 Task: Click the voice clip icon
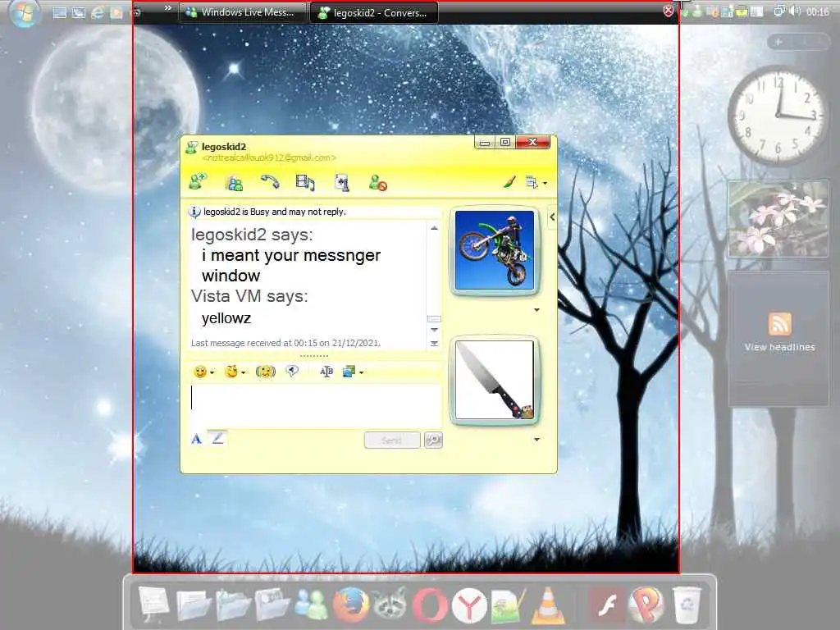pyautogui.click(x=292, y=371)
